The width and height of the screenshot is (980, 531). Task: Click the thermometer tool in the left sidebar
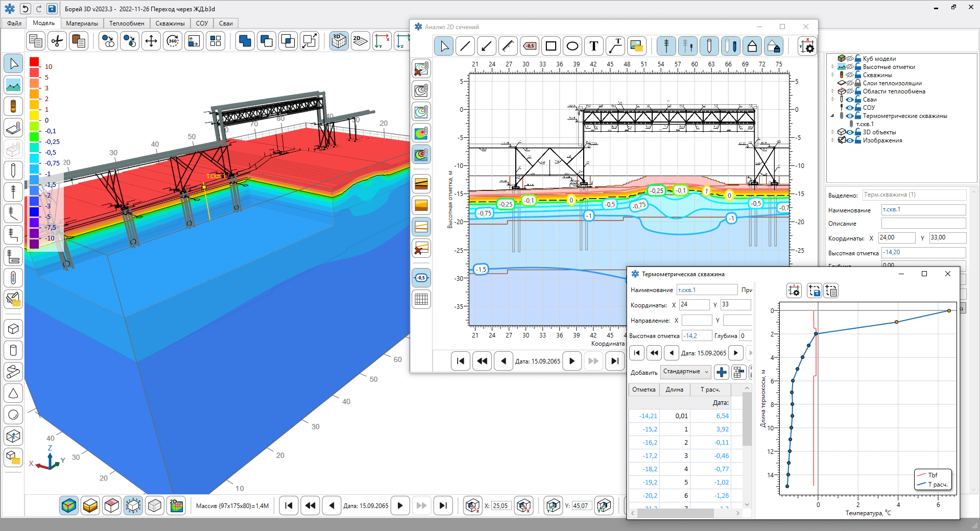pos(13,278)
